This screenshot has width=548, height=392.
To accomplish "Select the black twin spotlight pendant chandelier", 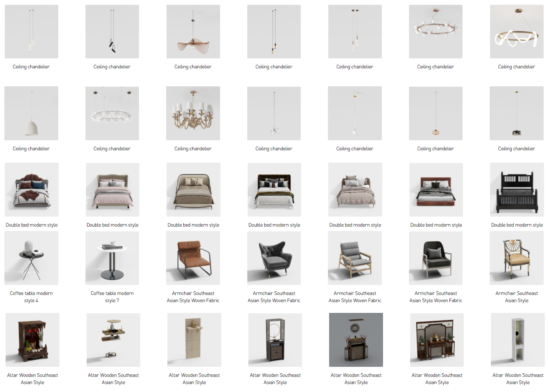I will 112,32.
